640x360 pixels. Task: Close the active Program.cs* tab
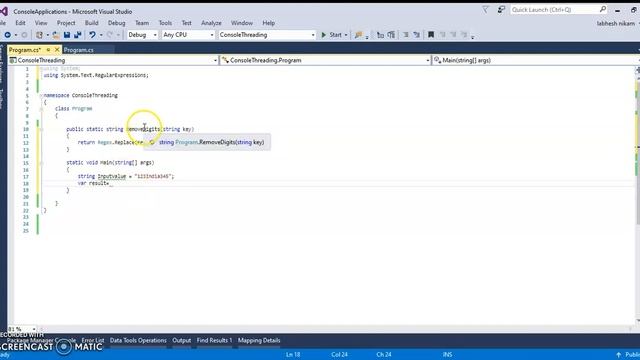click(57, 50)
